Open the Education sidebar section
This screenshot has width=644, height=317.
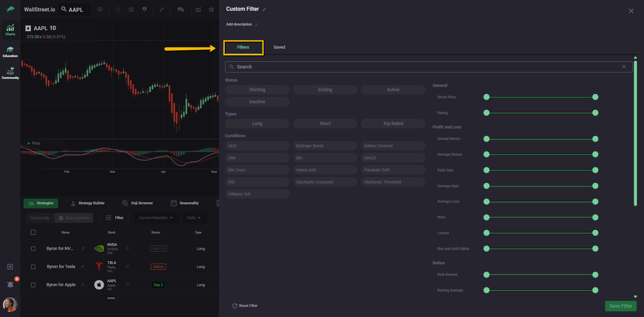(10, 52)
